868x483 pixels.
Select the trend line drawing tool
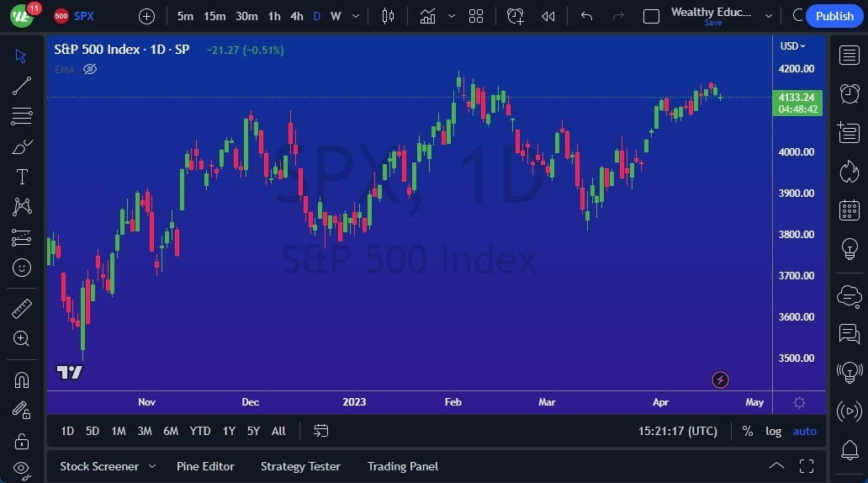point(22,86)
